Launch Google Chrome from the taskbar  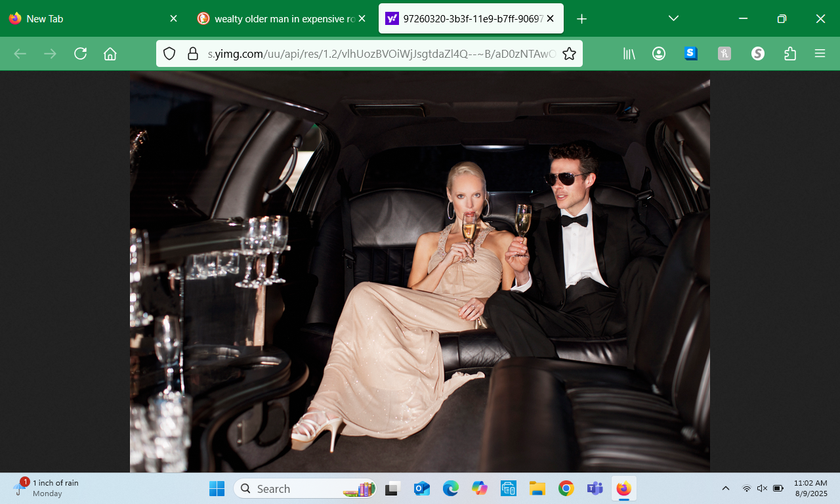[x=566, y=489]
